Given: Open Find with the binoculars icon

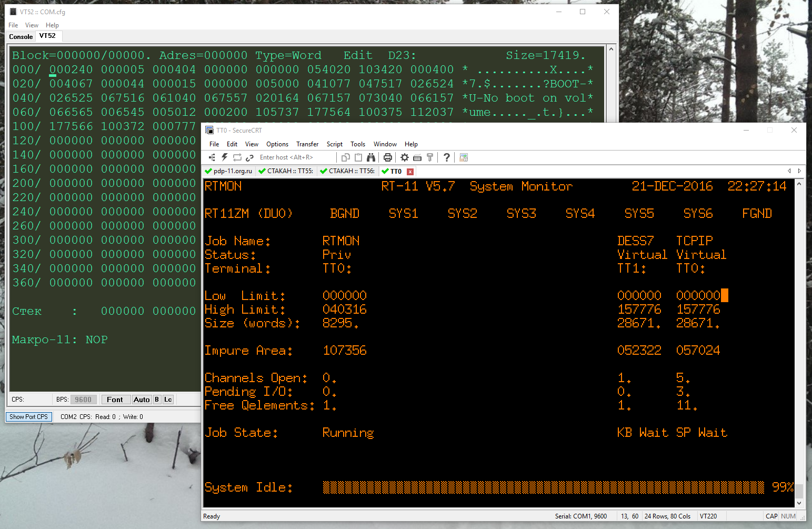Looking at the screenshot, I should coord(371,157).
